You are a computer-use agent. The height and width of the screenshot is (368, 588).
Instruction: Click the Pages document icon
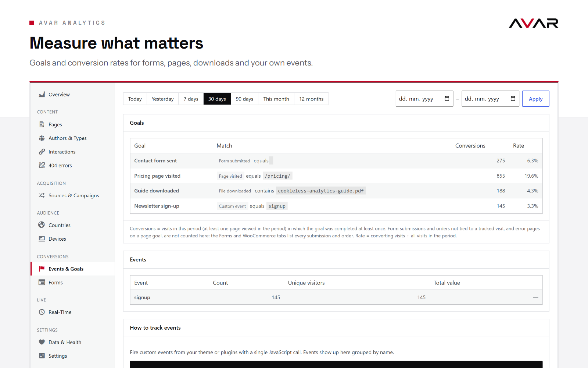coord(42,124)
